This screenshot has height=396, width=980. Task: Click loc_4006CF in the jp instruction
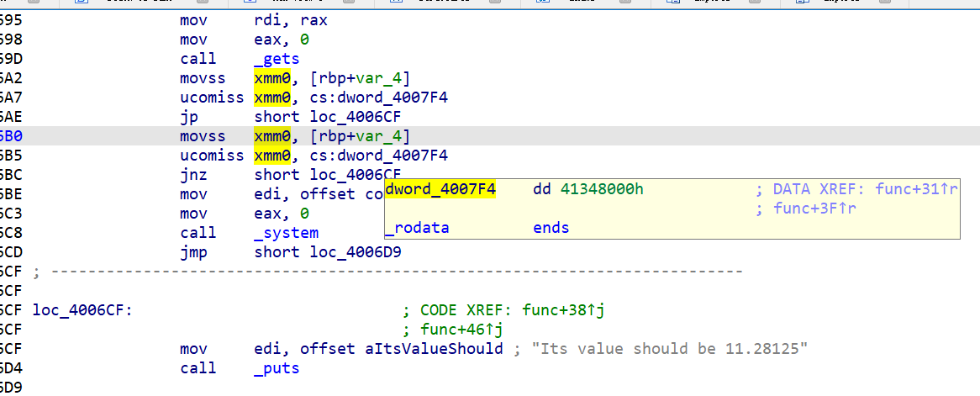355,117
